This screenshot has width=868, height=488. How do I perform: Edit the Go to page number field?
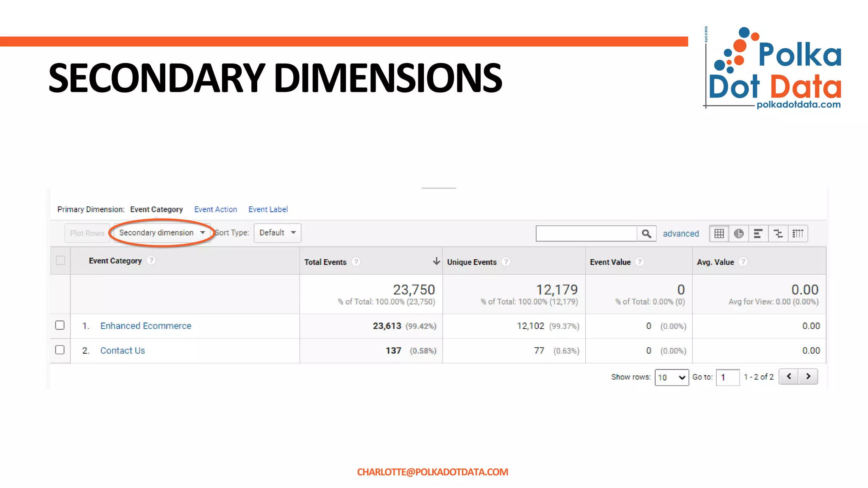[x=728, y=377]
